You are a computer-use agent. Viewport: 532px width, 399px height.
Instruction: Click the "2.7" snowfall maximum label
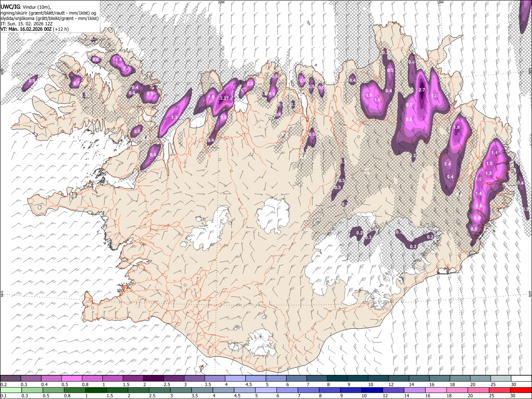point(421,90)
